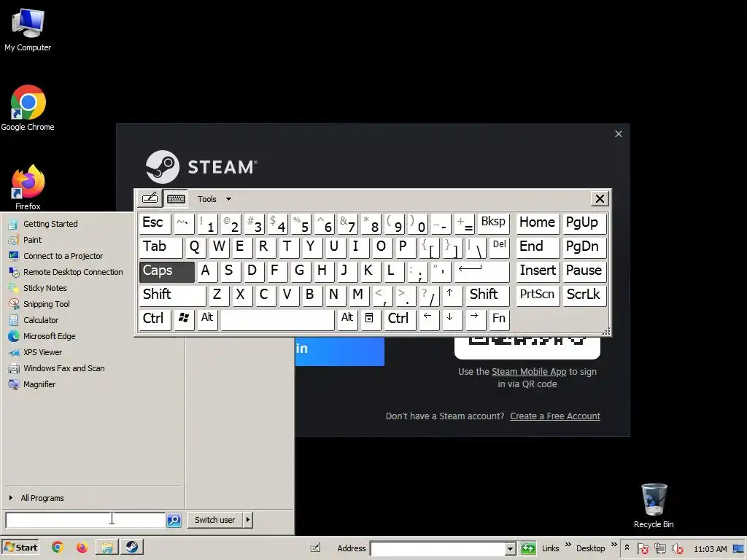Click the Esc key

pyautogui.click(x=155, y=223)
